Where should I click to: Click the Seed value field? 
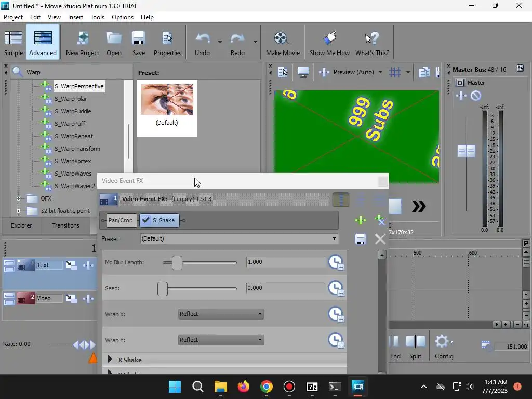coord(286,288)
